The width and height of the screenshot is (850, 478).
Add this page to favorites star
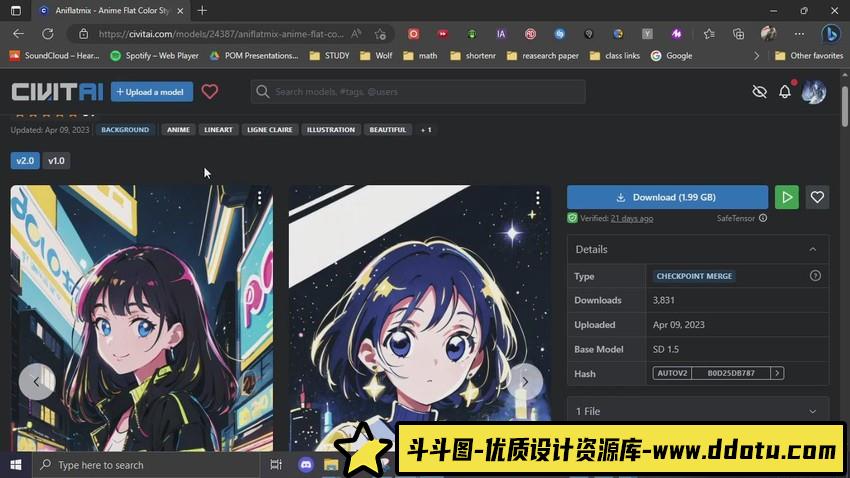[380, 34]
